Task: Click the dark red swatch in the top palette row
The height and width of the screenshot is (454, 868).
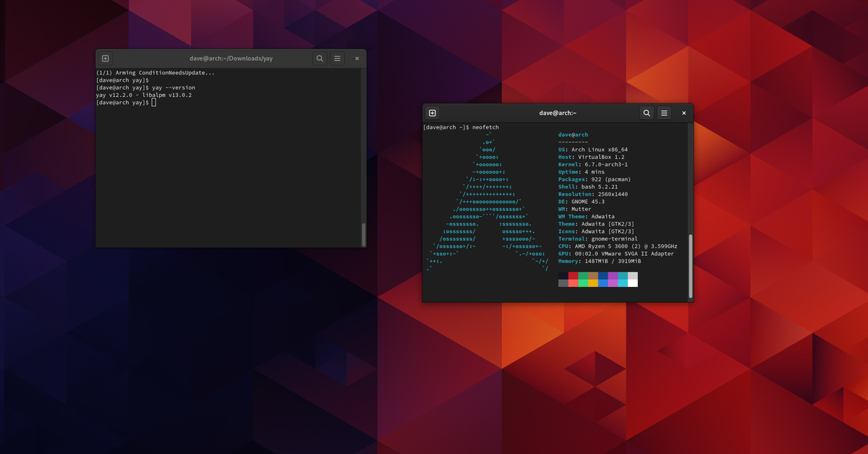Action: [573, 275]
